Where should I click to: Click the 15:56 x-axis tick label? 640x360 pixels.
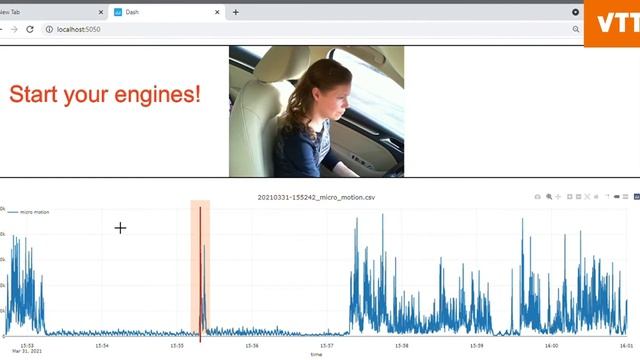[252, 346]
